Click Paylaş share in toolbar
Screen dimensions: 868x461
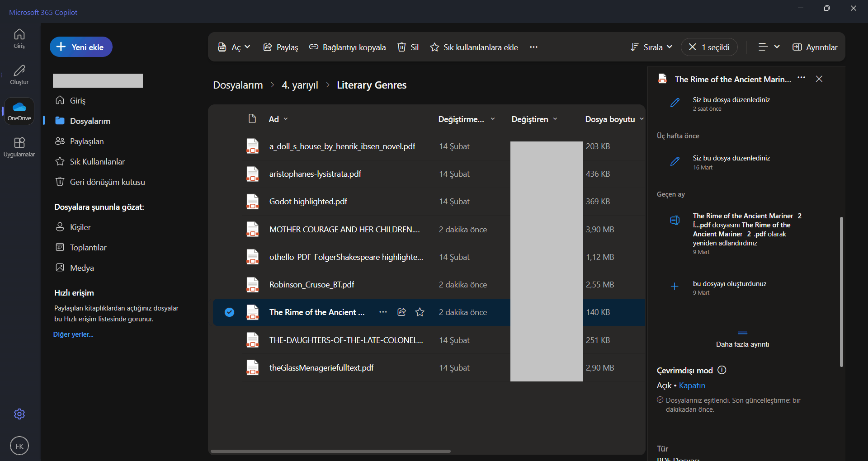(281, 47)
